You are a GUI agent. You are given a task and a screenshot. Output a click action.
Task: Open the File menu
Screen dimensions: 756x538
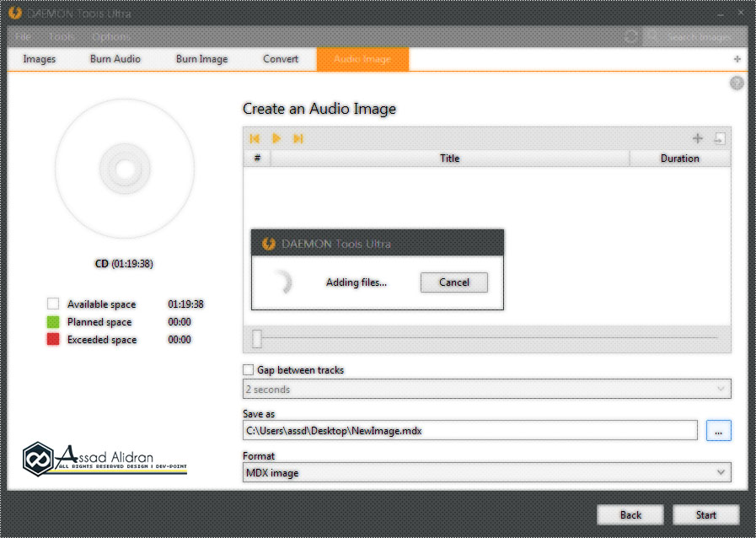pos(23,36)
